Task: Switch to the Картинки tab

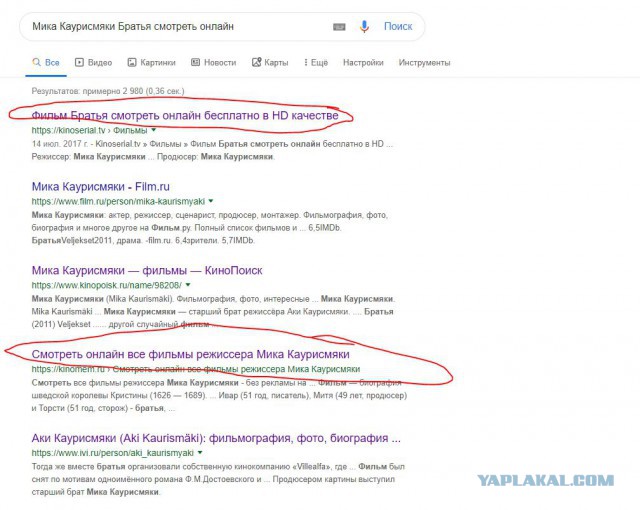Action: [151, 62]
